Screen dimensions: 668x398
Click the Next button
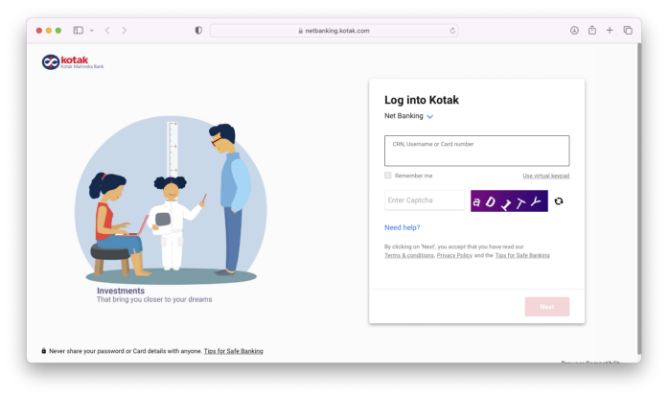547,306
